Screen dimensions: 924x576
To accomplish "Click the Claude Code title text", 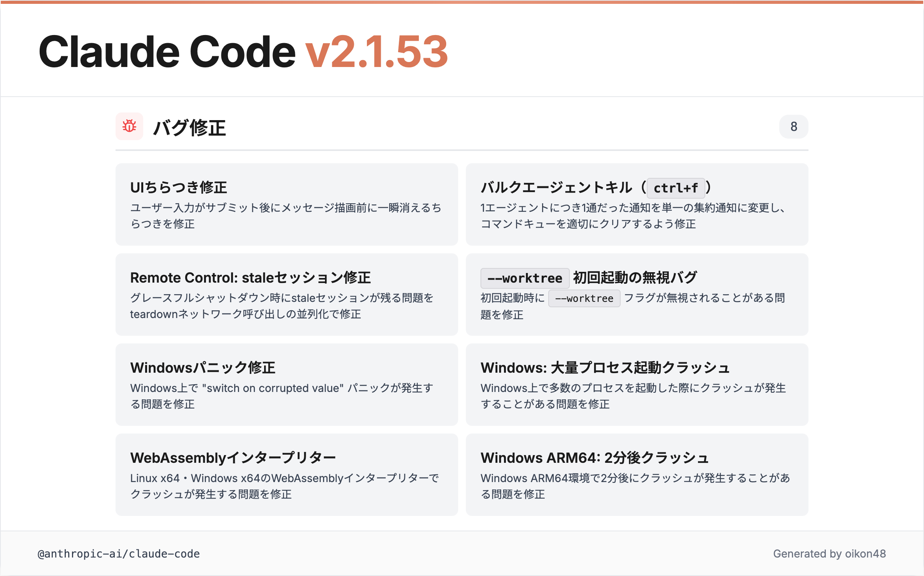I will [167, 51].
